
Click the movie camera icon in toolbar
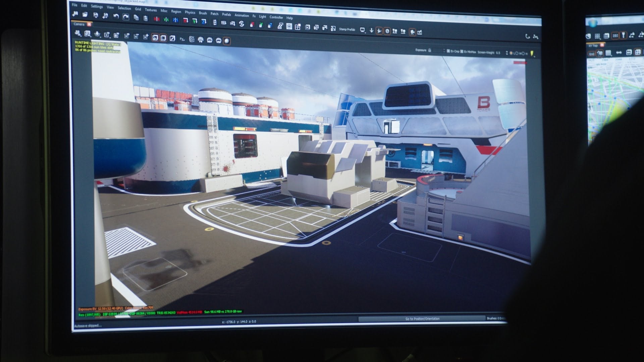(x=412, y=32)
